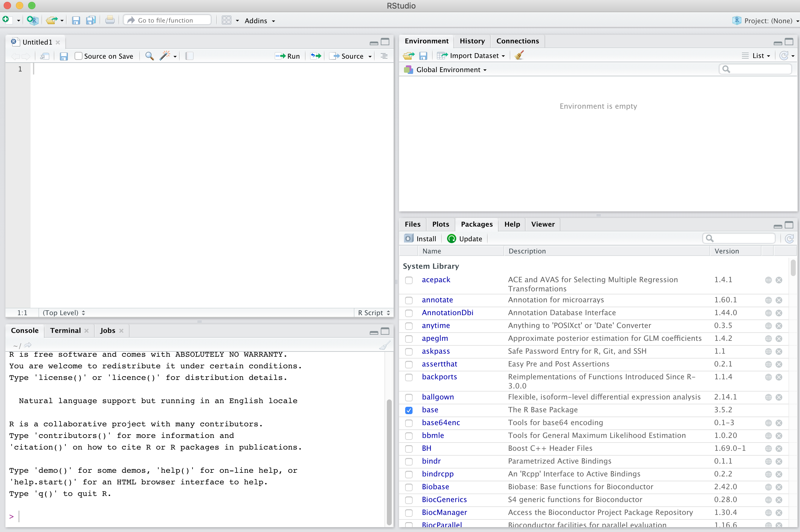This screenshot has width=800, height=532.
Task: Click the Environment search field
Action: point(755,69)
